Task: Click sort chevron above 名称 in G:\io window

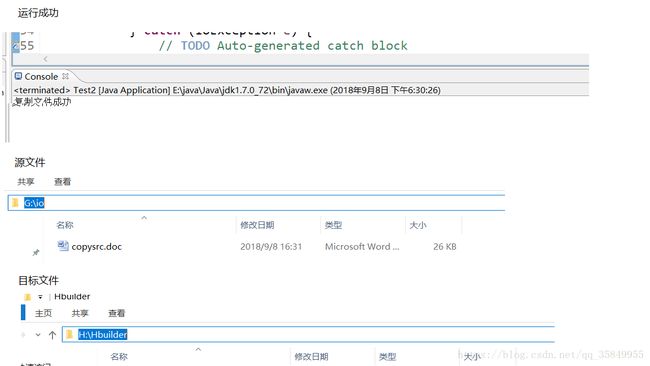Action: [144, 218]
